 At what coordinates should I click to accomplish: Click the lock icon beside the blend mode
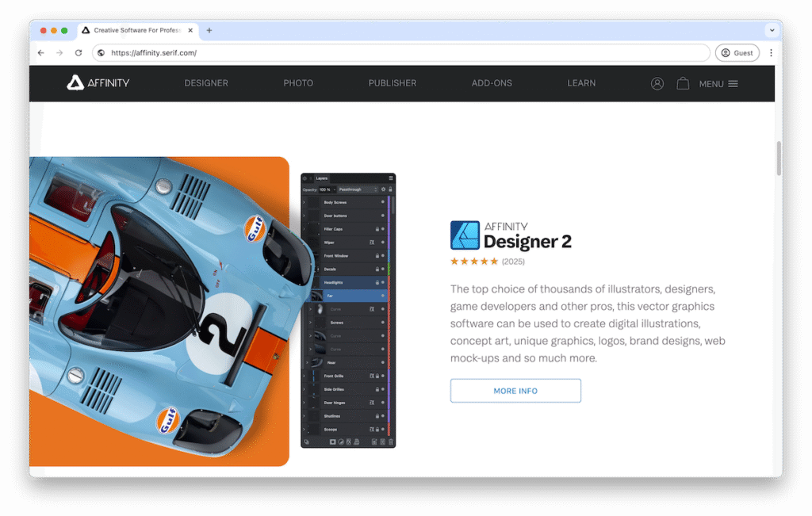click(390, 189)
